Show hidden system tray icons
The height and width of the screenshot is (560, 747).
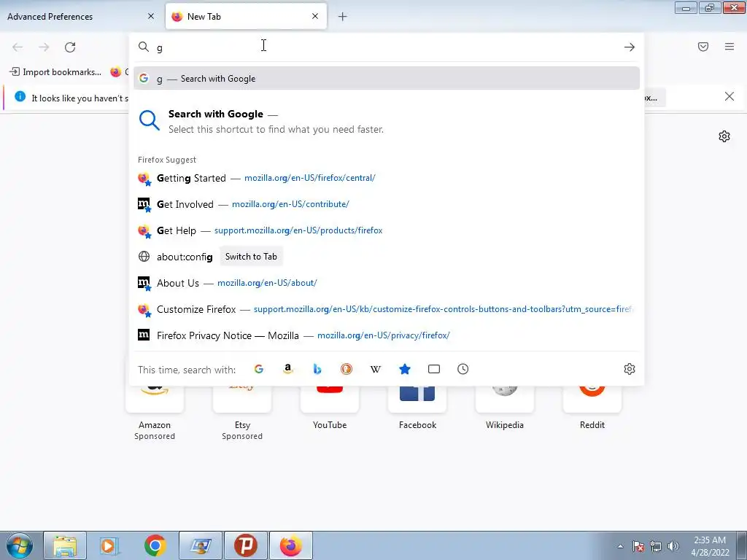pos(620,546)
